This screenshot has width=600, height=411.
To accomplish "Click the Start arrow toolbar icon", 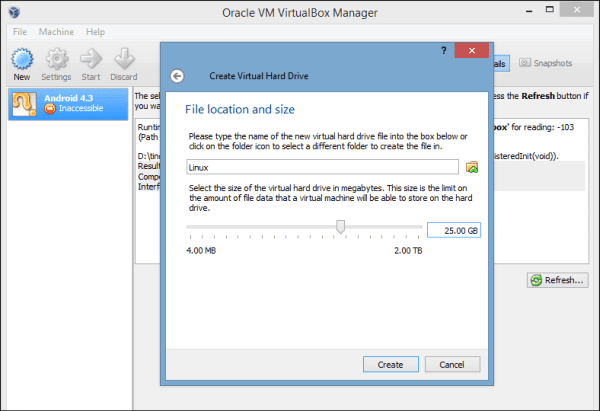I will [91, 59].
